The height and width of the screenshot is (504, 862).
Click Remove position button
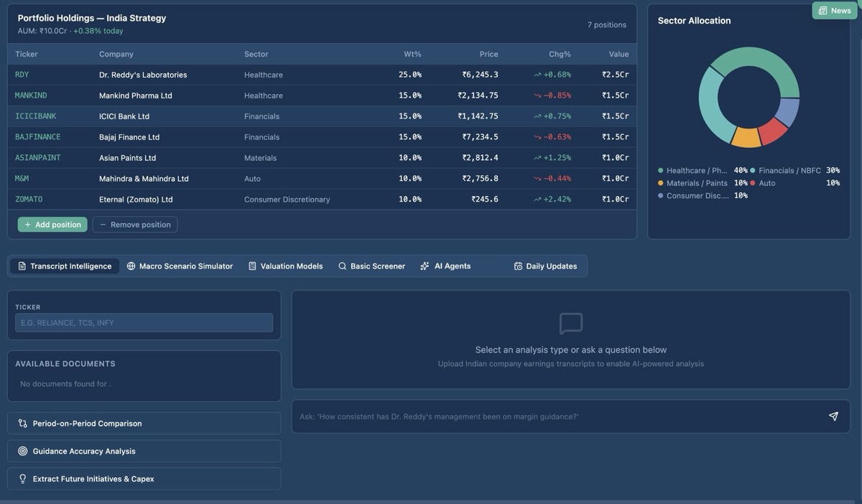click(x=135, y=225)
